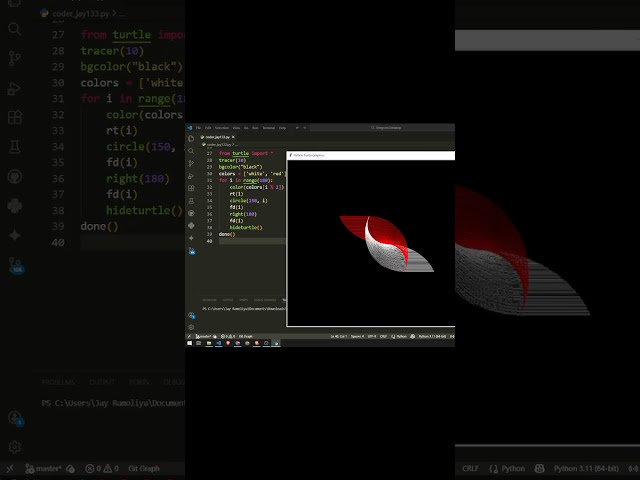Go forward with the title bar arrow
The height and width of the screenshot is (480, 640).
(x=304, y=128)
